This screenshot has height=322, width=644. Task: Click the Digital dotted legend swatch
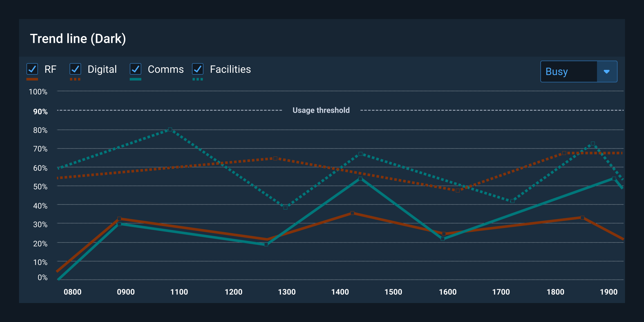(x=75, y=79)
